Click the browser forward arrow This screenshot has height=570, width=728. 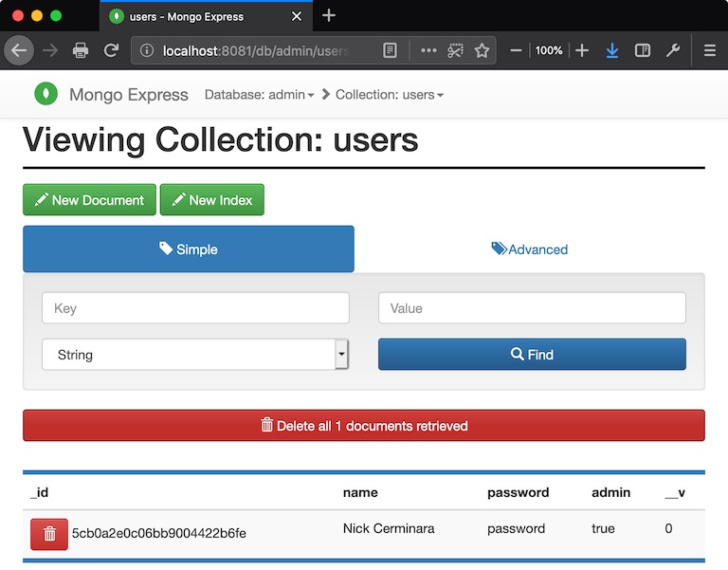[50, 50]
